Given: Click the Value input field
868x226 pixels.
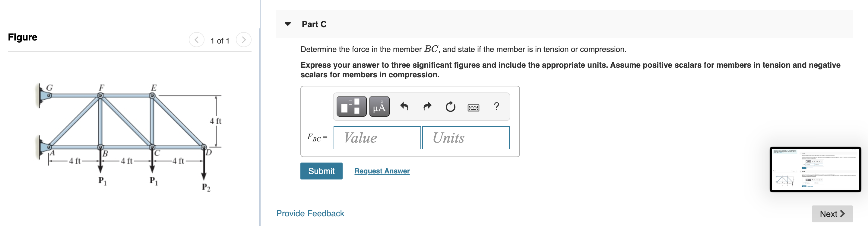Looking at the screenshot, I should point(377,137).
